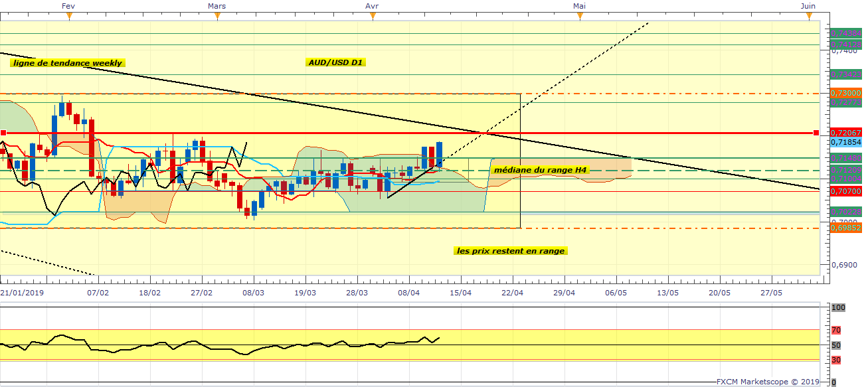Click the green 0,71209 price level tag
Viewport: 868px width, 387px height.
847,170
